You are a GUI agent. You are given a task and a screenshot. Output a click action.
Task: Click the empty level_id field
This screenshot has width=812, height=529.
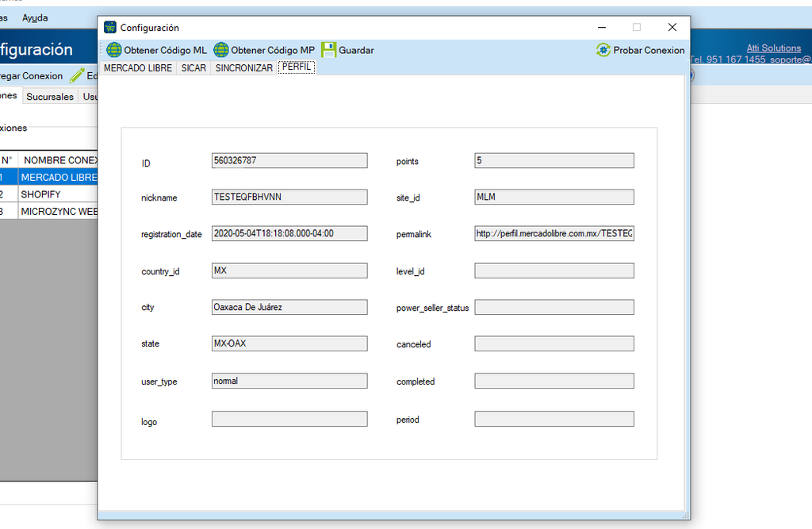pos(554,270)
